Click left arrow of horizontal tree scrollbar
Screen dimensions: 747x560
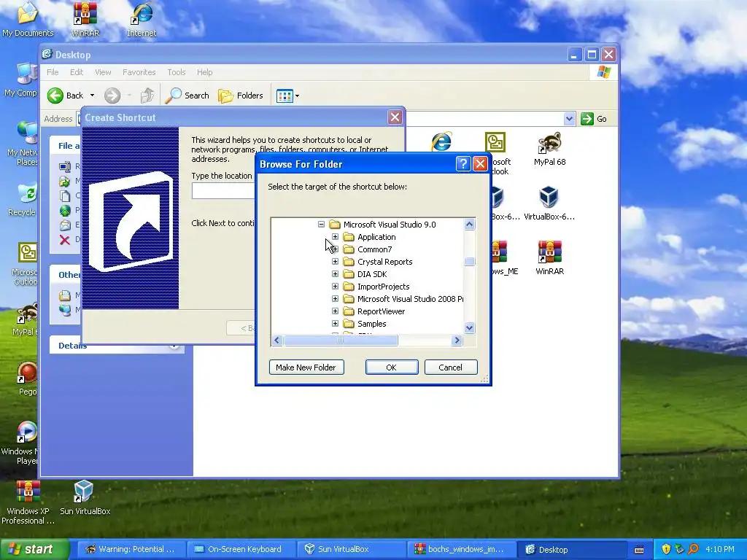277,340
